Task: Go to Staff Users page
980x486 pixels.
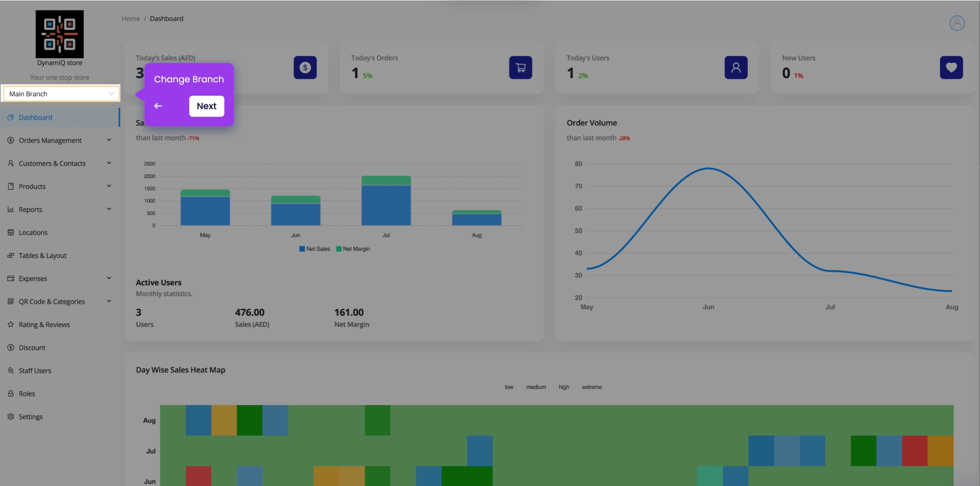Action: pos(34,370)
